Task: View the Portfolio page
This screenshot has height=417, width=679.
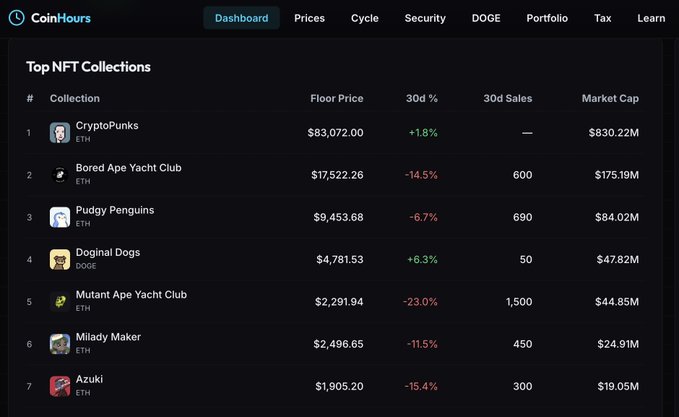Action: [x=547, y=18]
